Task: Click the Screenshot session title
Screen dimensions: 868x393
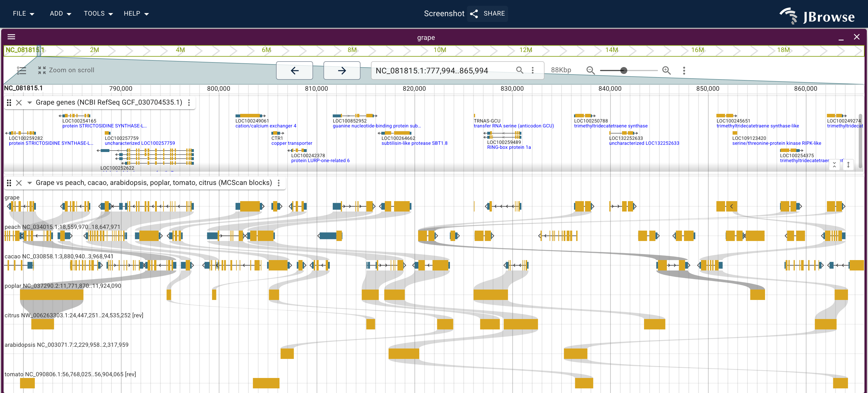Action: coord(444,14)
